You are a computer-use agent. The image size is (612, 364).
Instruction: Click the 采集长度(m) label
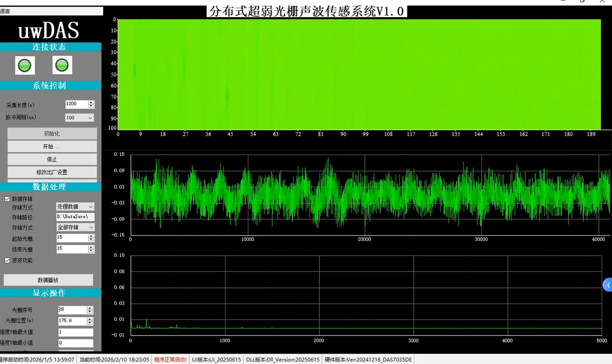click(20, 105)
